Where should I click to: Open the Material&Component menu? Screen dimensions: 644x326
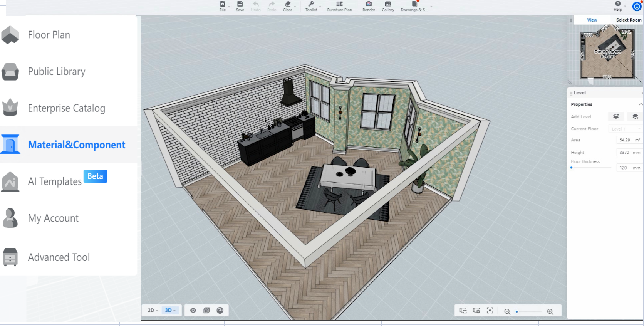(76, 145)
